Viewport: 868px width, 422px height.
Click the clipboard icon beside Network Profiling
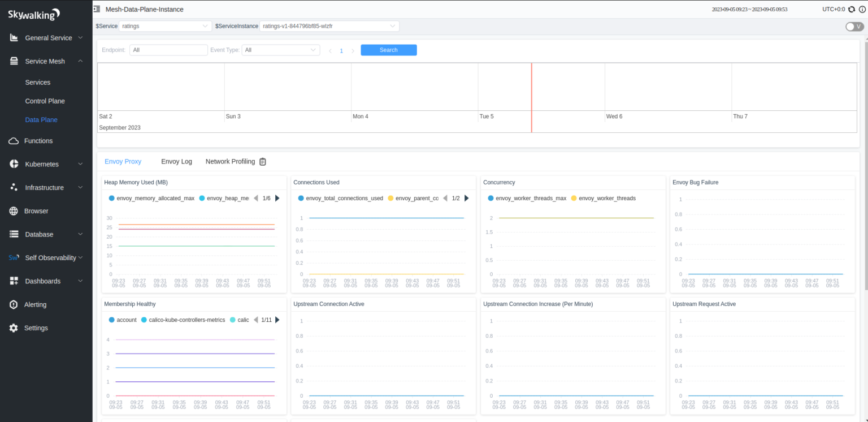[x=262, y=161]
